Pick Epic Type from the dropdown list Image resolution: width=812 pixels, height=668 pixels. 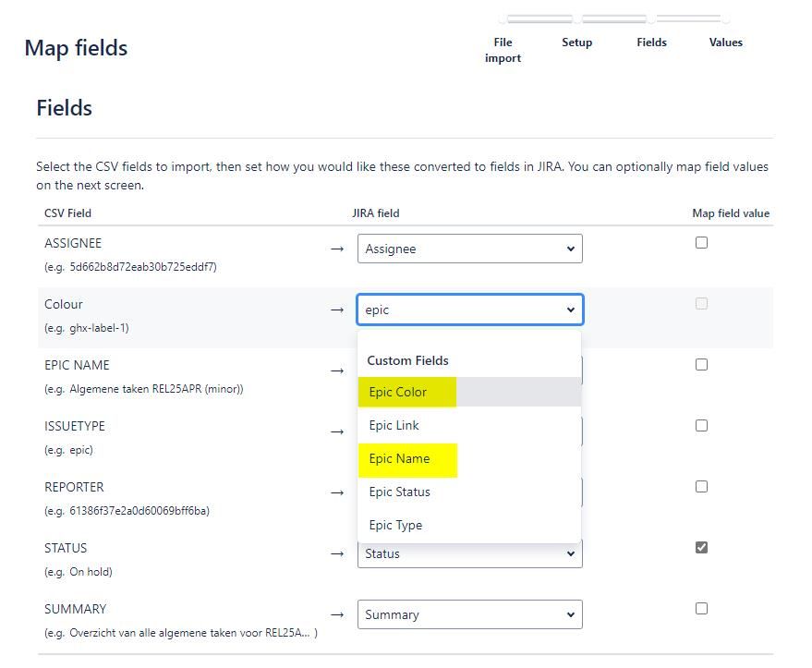(469, 525)
